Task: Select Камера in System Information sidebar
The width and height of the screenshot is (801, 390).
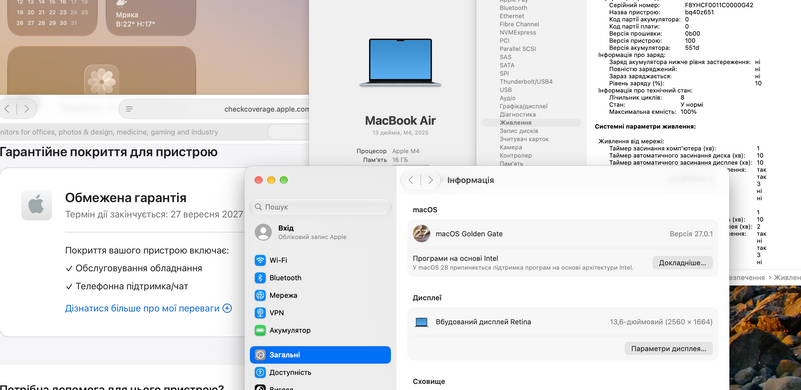Action: click(511, 147)
